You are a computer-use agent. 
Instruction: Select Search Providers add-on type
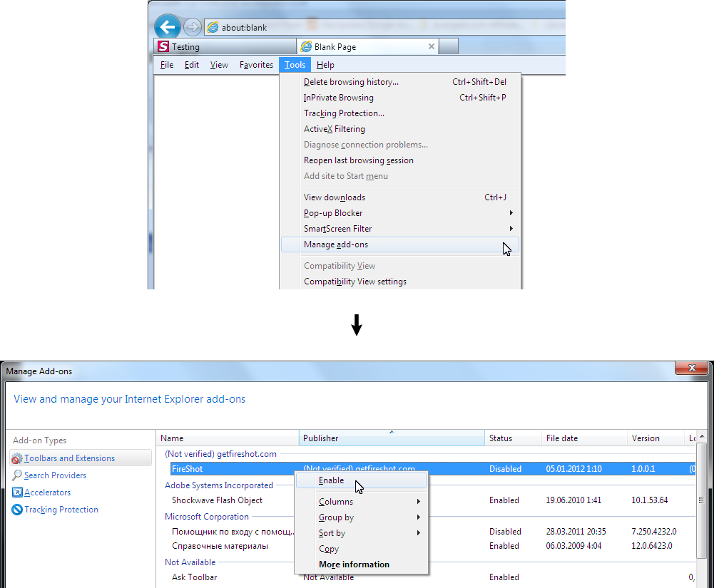[x=55, y=475]
